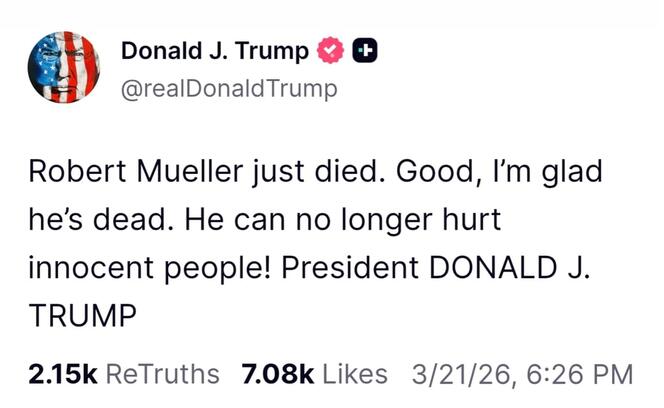Image resolution: width=664 pixels, height=408 pixels.
Task: Open the Donald J. Trump display name
Action: tap(214, 50)
